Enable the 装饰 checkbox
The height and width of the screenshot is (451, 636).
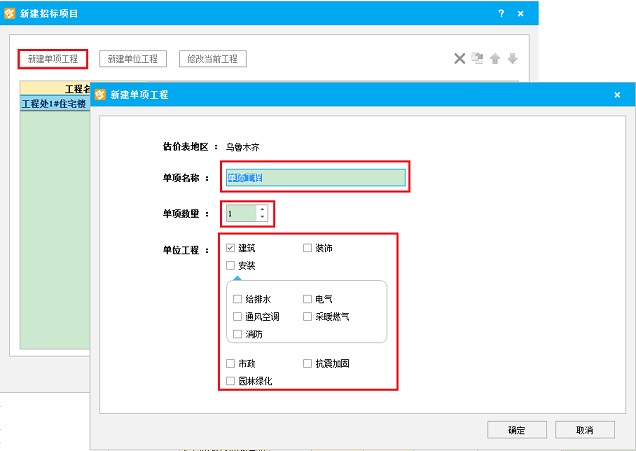tap(308, 247)
